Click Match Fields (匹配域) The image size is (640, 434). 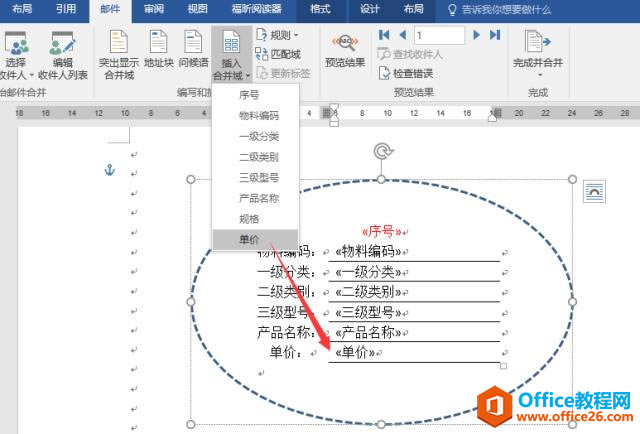[278, 54]
